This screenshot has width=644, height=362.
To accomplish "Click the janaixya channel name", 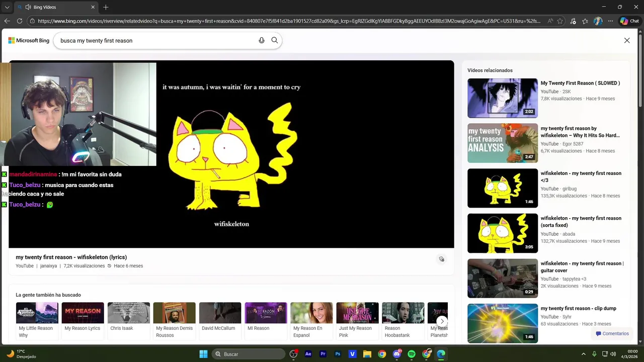I will point(48,266).
